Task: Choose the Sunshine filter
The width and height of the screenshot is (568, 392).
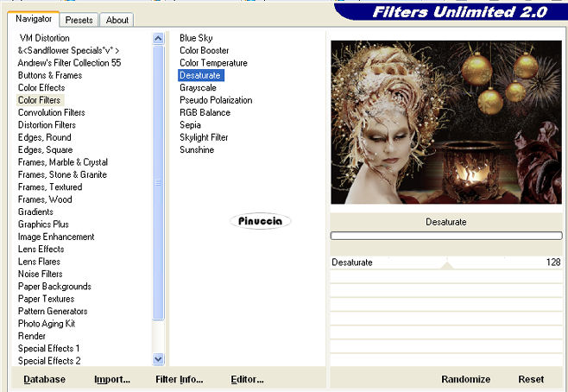Action: tap(197, 149)
